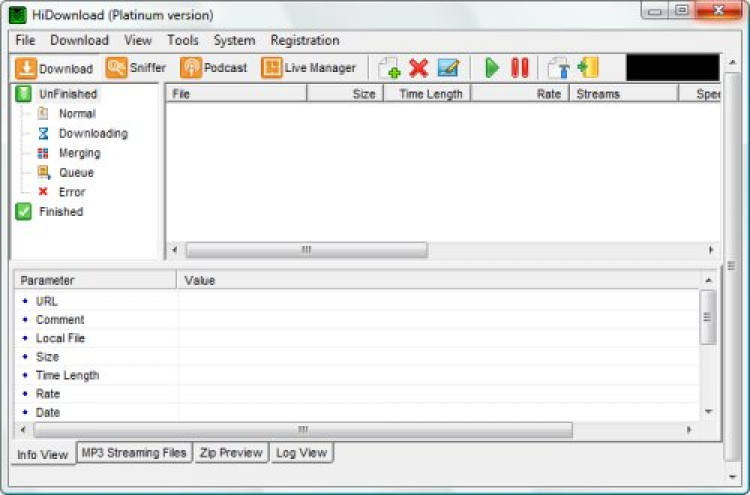The height and width of the screenshot is (495, 750).
Task: Click the red X delete task icon
Action: pyautogui.click(x=419, y=68)
